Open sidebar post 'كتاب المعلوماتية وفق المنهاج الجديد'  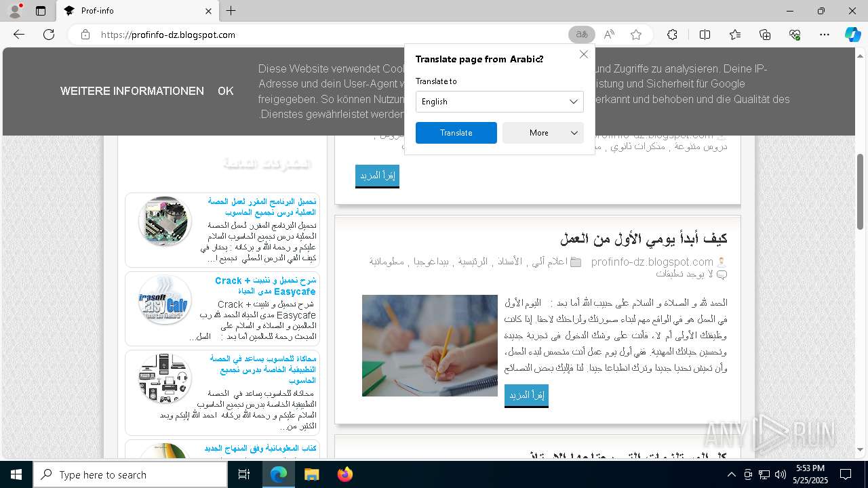click(x=260, y=449)
